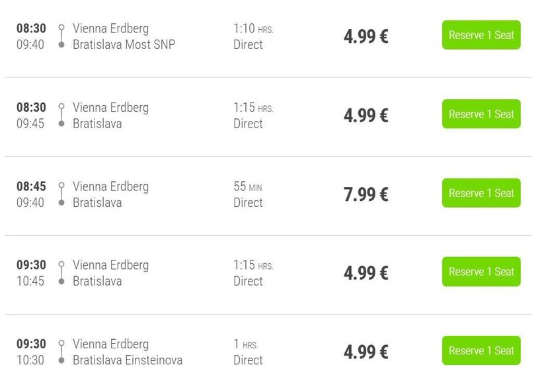Click the 08:45 departure time
The image size is (542, 392).
[31, 186]
